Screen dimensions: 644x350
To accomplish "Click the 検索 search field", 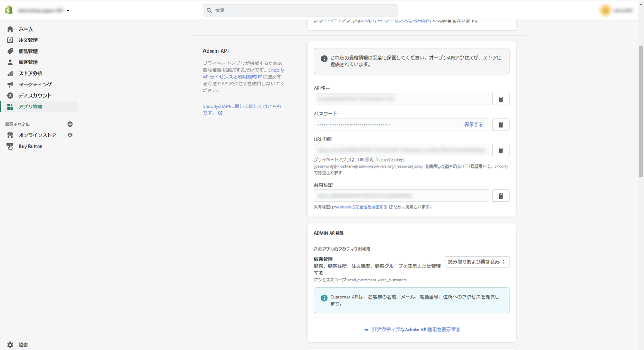I will point(300,10).
